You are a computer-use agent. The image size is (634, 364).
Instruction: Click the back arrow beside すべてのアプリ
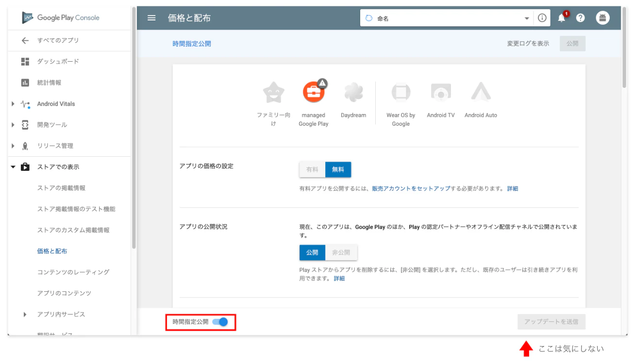click(x=25, y=40)
